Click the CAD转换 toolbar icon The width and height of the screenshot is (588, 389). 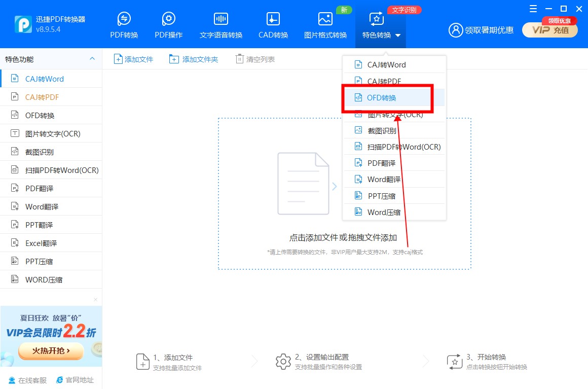coord(273,19)
